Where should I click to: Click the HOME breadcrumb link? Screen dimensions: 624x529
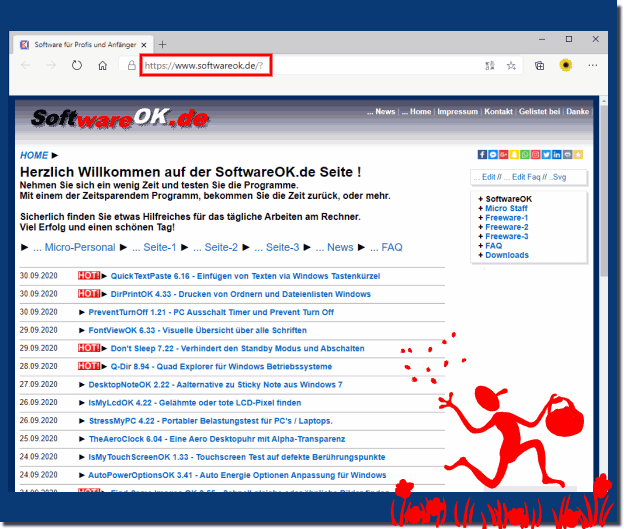coord(34,155)
